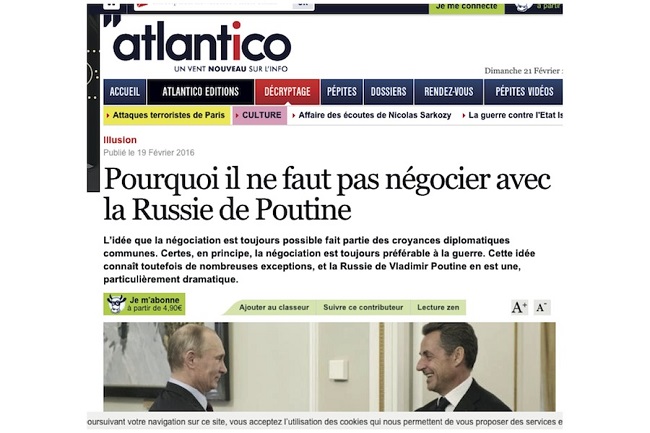
Task: Click the Culture topic link
Action: click(x=260, y=115)
